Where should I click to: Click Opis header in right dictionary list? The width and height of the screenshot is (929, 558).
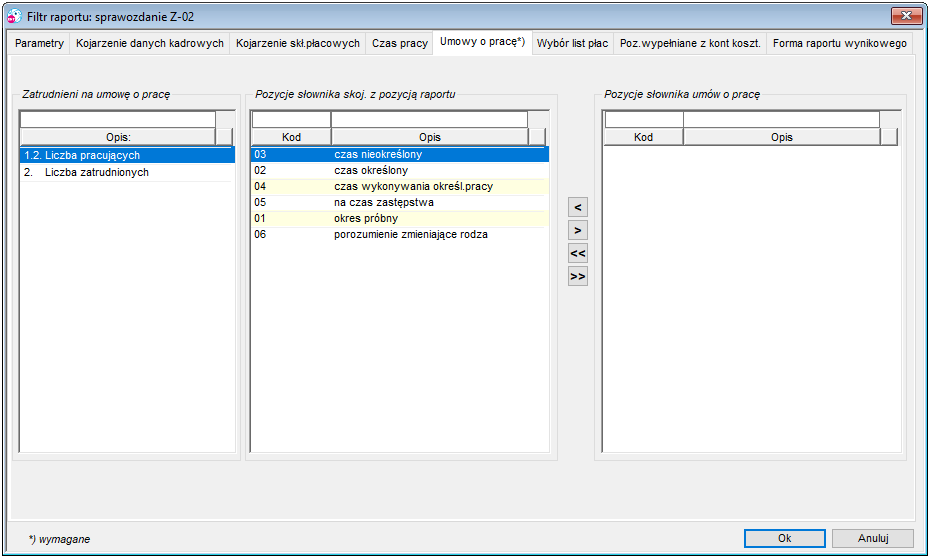click(781, 137)
